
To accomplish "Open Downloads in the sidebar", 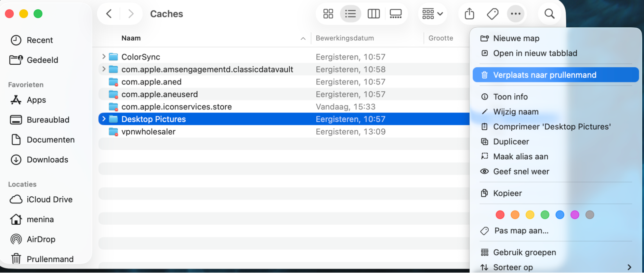I will point(47,160).
